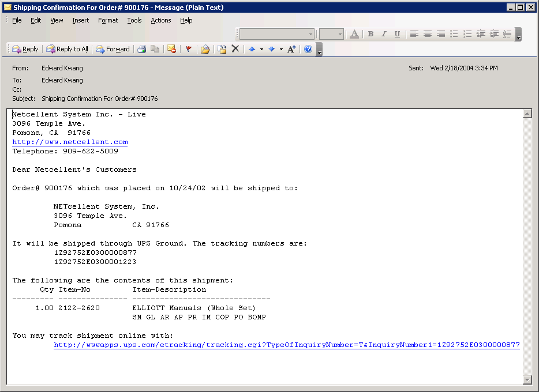Viewport: 539px width, 392px height.
Task: Click the junk mail envelope icon
Action: point(171,49)
